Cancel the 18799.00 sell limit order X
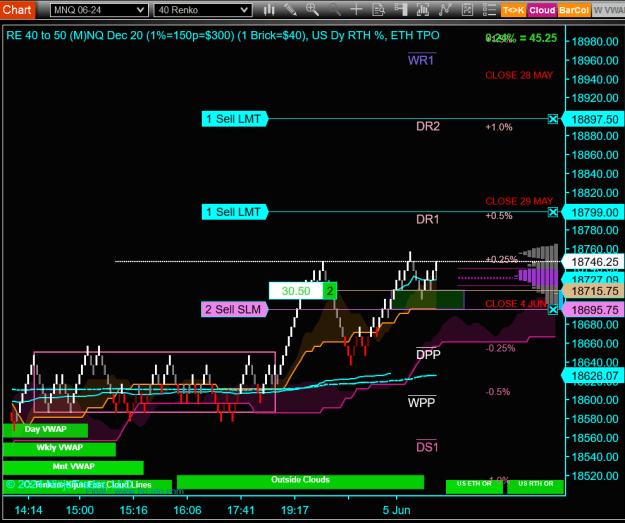The image size is (625, 523). pyautogui.click(x=552, y=212)
